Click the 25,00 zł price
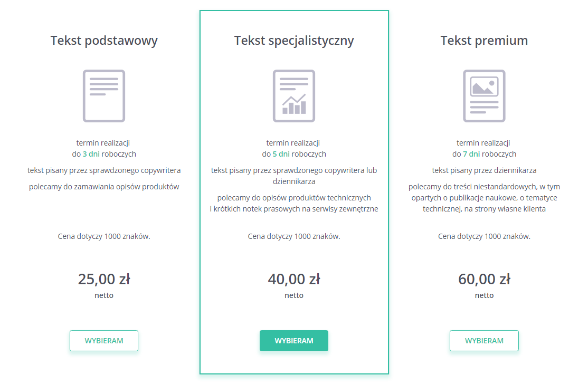 coord(104,279)
